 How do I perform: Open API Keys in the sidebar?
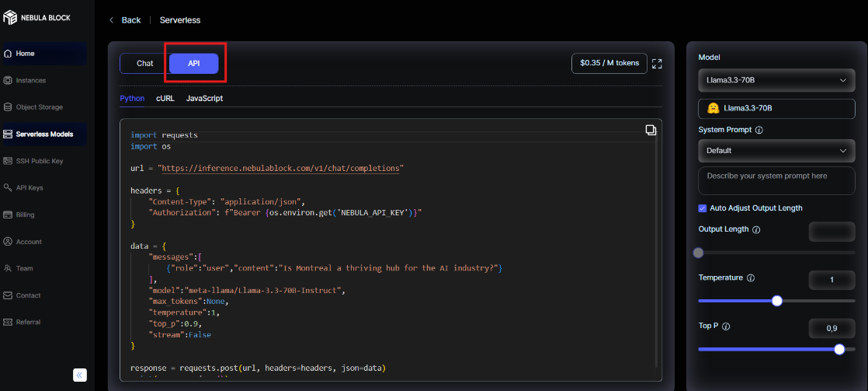tap(29, 187)
